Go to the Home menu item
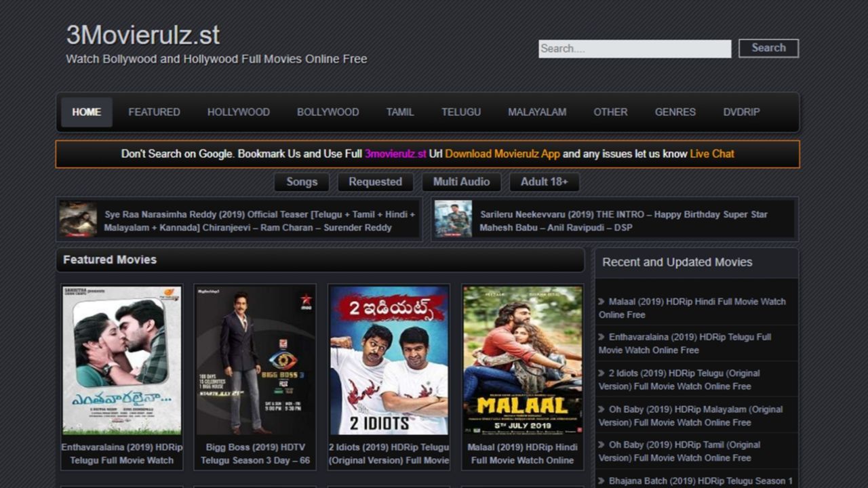The height and width of the screenshot is (488, 868). 87,113
